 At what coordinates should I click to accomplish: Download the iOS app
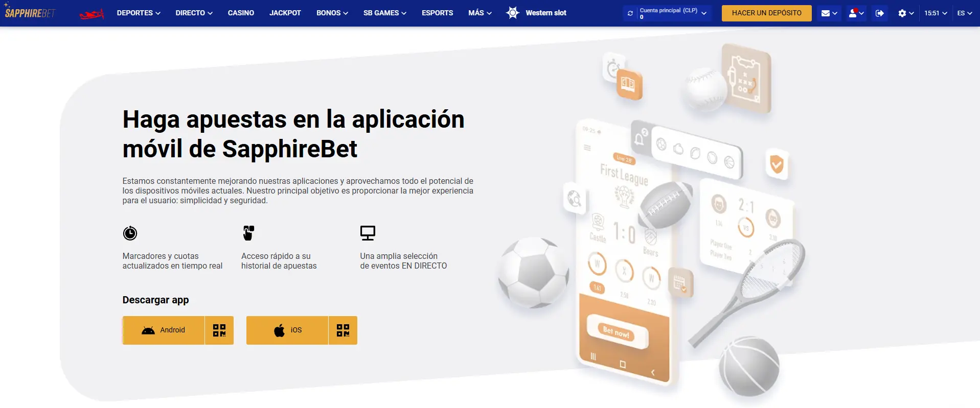click(x=287, y=330)
